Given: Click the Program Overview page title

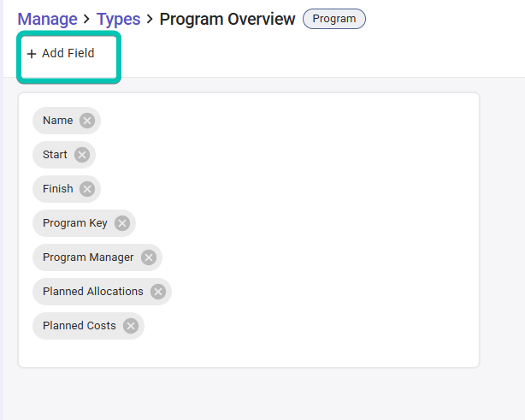Looking at the screenshot, I should [227, 19].
